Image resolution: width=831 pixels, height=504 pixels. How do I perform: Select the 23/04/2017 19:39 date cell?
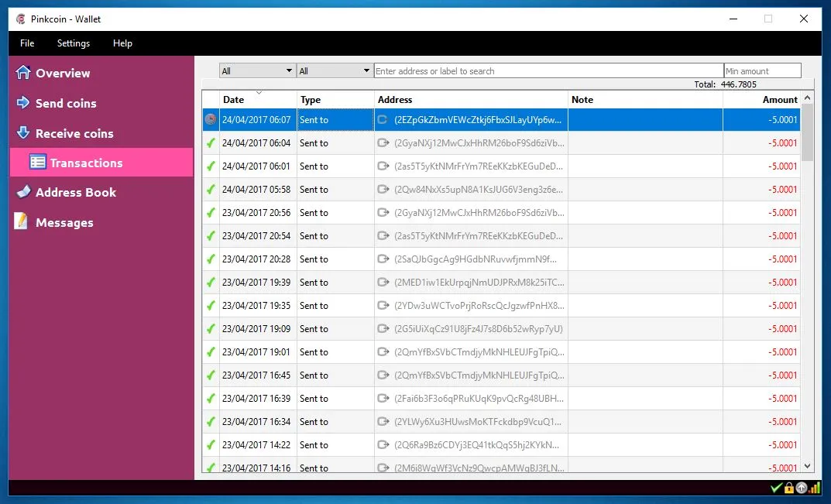tap(258, 283)
